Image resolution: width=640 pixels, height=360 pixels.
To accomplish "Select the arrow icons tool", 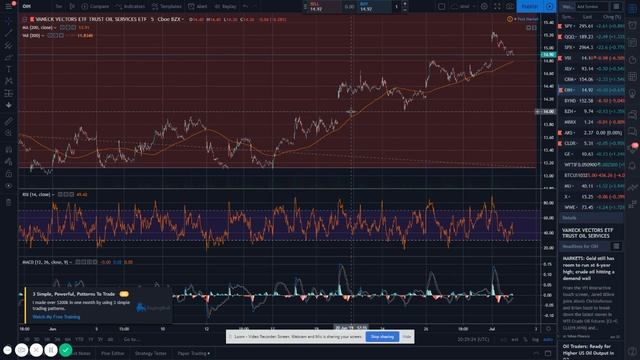I will 9,105.
